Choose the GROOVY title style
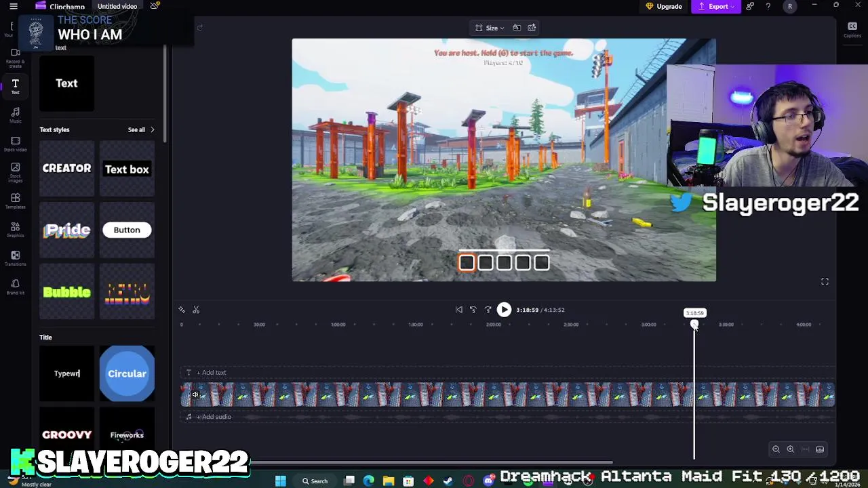This screenshot has height=488, width=868. pos(66,435)
